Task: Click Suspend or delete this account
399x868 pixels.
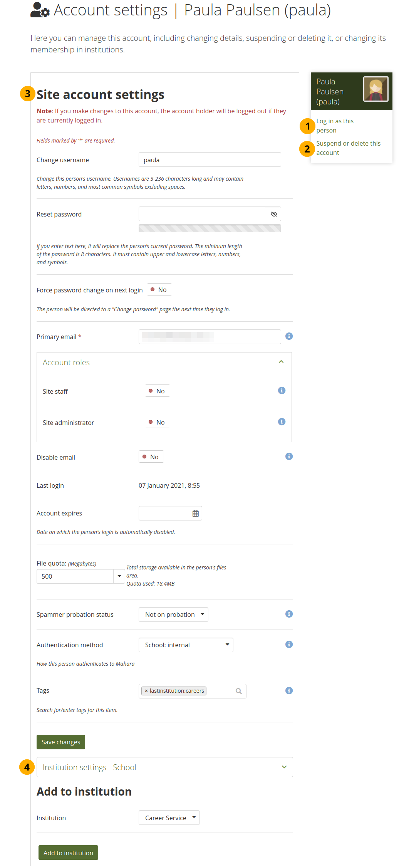Action: tap(348, 148)
